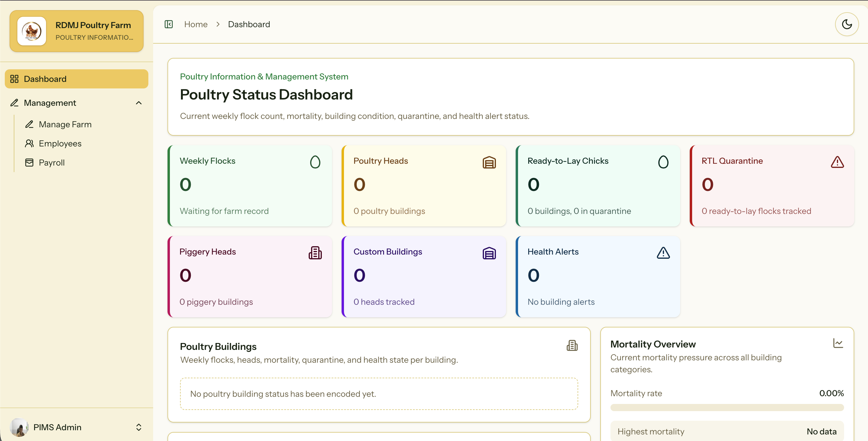The width and height of the screenshot is (868, 441).
Task: Collapse the Management section chevron
Action: (138, 103)
